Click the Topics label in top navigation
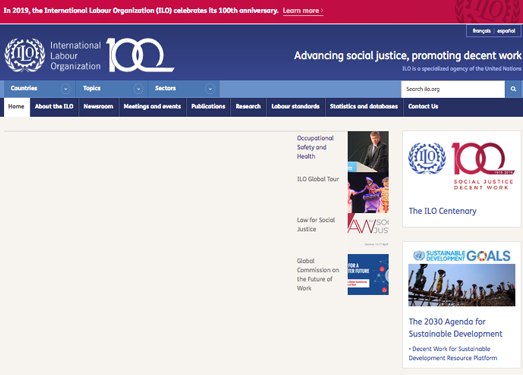Viewport: 523px width, 375px height. (92, 88)
